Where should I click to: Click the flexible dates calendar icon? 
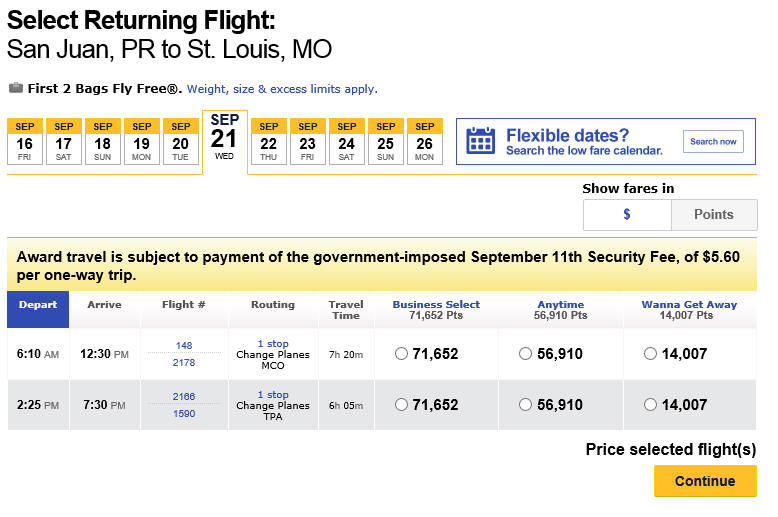click(480, 141)
